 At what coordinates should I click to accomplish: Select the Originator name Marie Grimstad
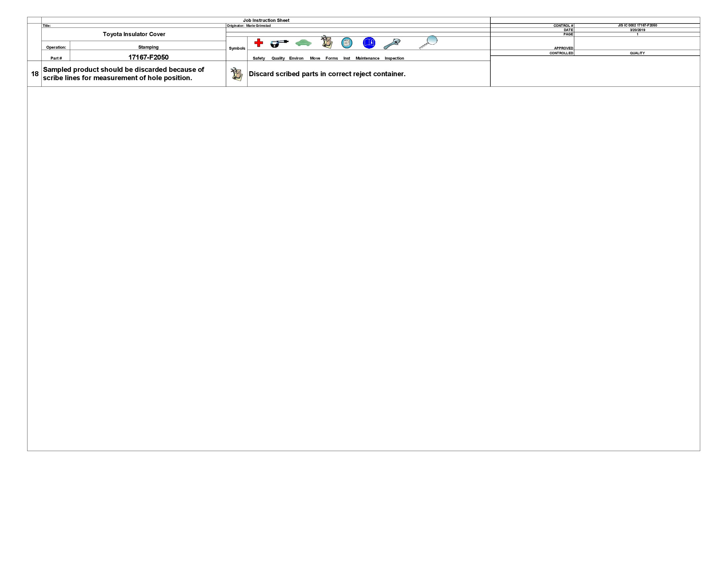pos(249,25)
